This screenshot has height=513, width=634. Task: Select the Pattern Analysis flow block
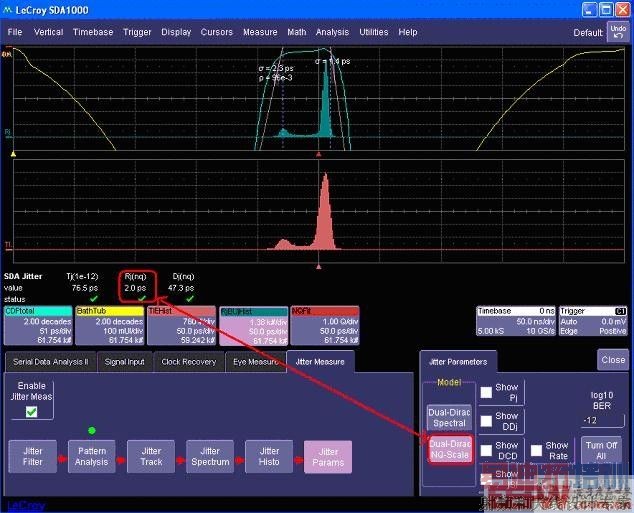point(91,456)
